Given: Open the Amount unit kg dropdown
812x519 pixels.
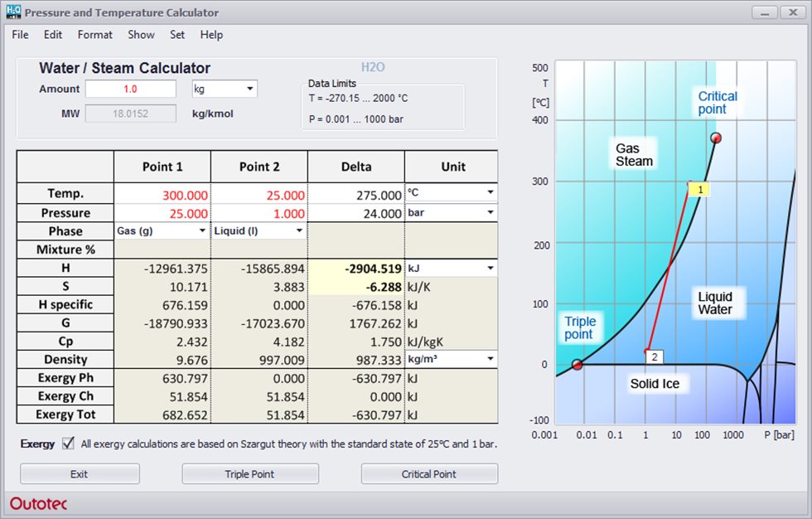Looking at the screenshot, I should click(225, 89).
